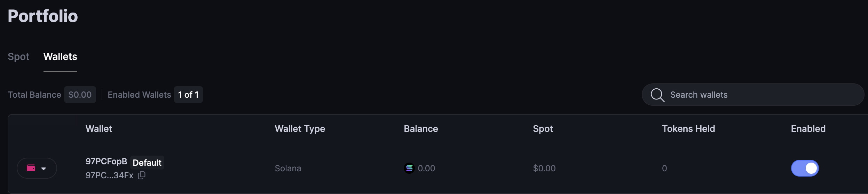Click the Enabled Wallets 1 of 1 badge
The width and height of the screenshot is (868, 194).
coord(188,95)
